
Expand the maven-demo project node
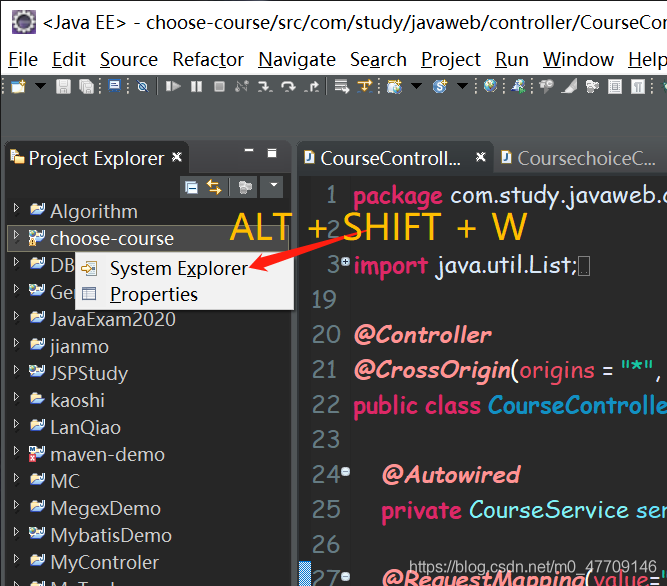(x=16, y=451)
